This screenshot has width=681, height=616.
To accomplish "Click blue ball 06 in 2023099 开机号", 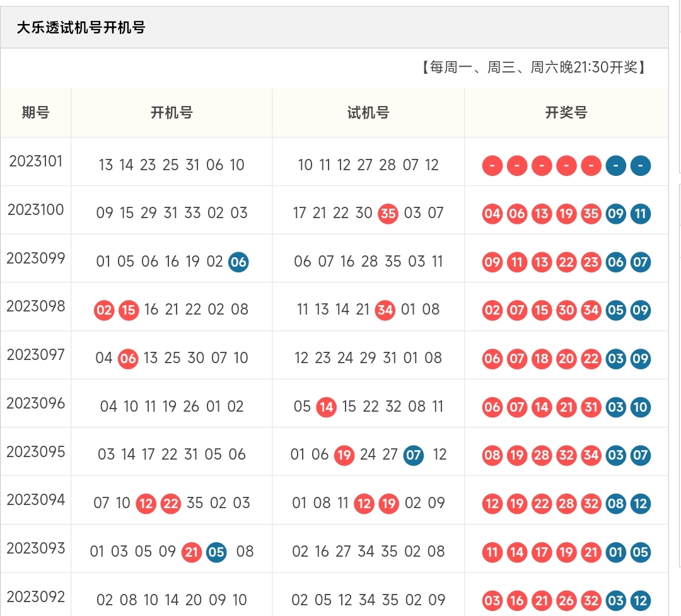I will coord(238,262).
